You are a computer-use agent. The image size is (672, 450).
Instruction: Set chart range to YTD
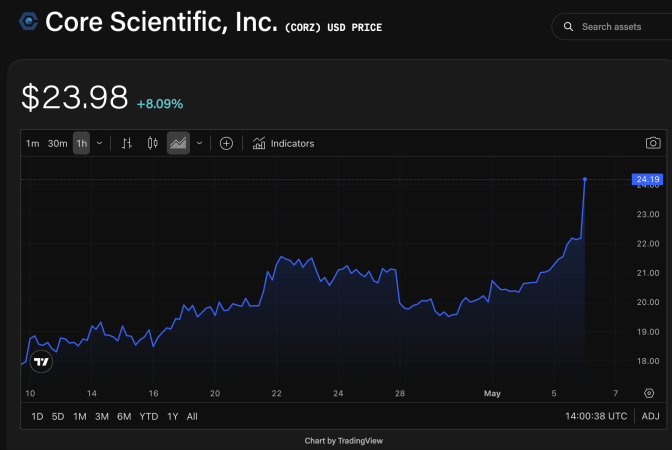pyautogui.click(x=149, y=417)
